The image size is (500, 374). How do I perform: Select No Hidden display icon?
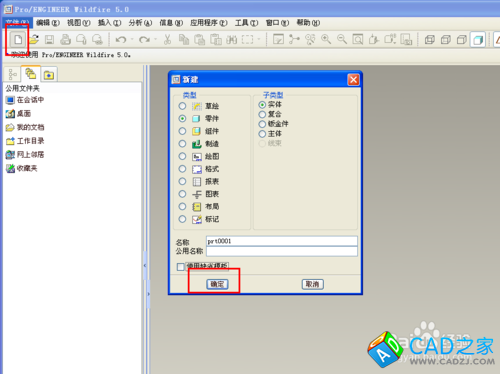point(462,40)
